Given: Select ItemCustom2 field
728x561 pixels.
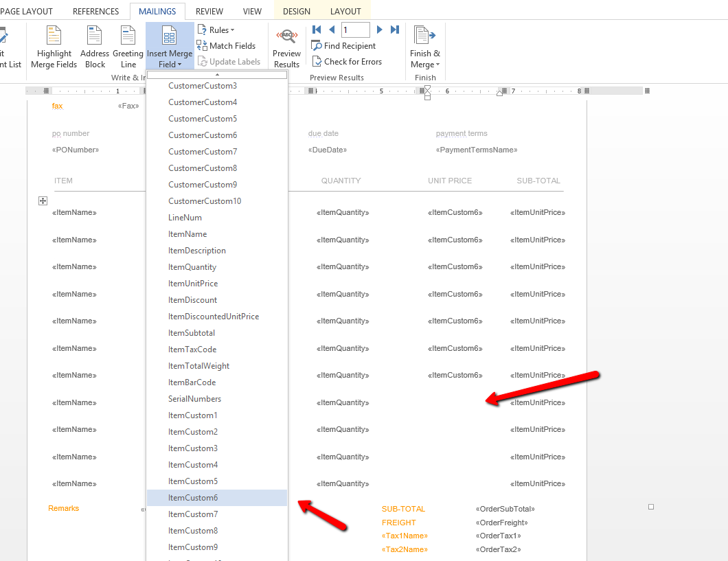Looking at the screenshot, I should tap(217, 431).
